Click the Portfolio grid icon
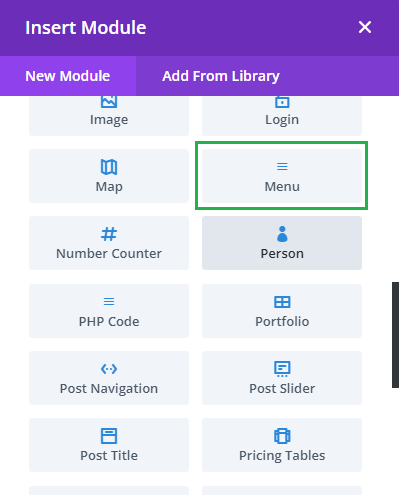This screenshot has width=399, height=497. (282, 302)
